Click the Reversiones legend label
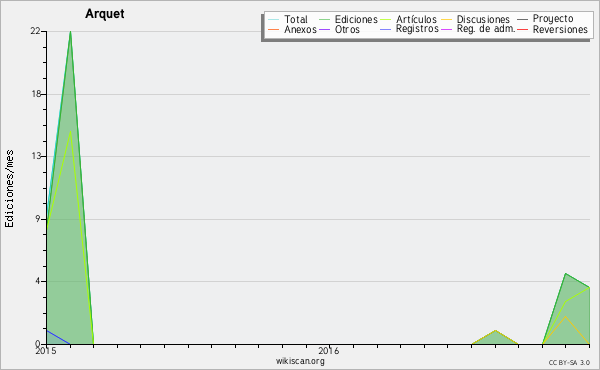The width and height of the screenshot is (600, 370). tap(560, 29)
